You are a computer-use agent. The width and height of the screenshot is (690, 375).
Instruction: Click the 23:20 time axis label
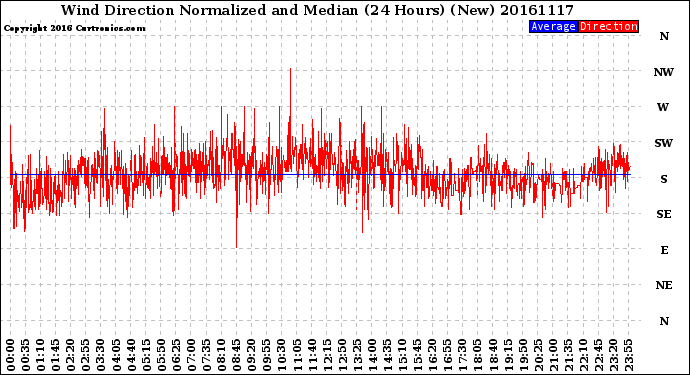tap(613, 355)
